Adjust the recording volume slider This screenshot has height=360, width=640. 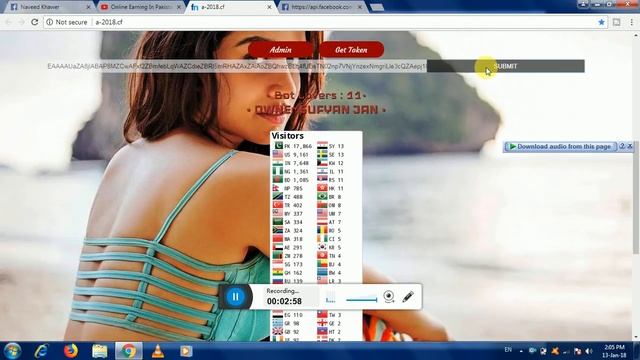click(361, 300)
